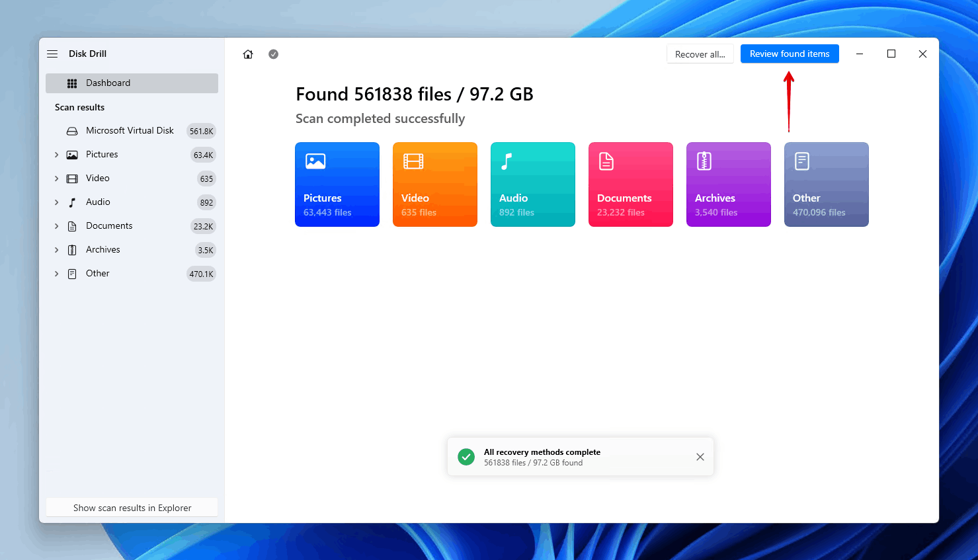Open the Dashboard menu item
This screenshot has width=978, height=560.
pos(132,83)
